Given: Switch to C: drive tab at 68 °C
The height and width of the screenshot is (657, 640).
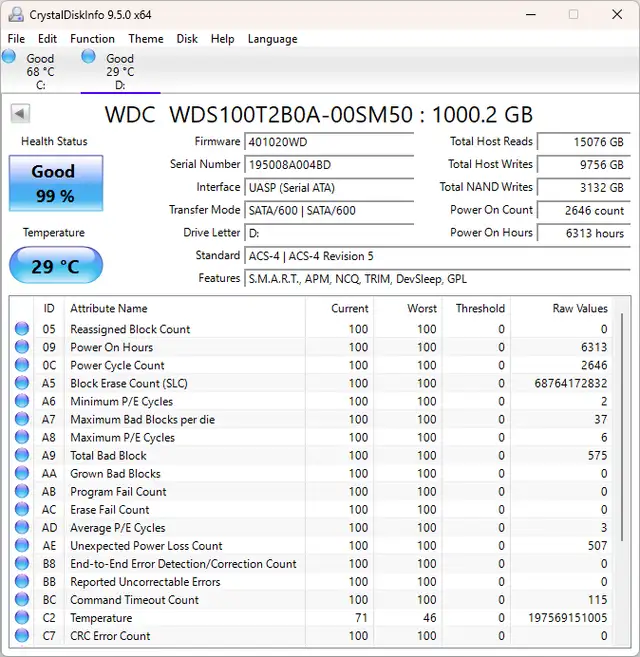Looking at the screenshot, I should tap(41, 71).
